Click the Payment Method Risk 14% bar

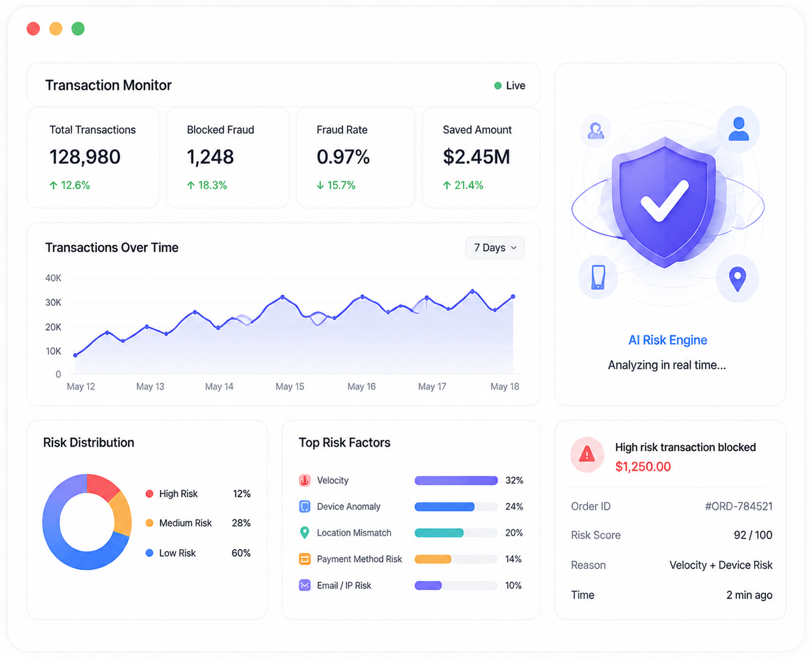point(456,559)
